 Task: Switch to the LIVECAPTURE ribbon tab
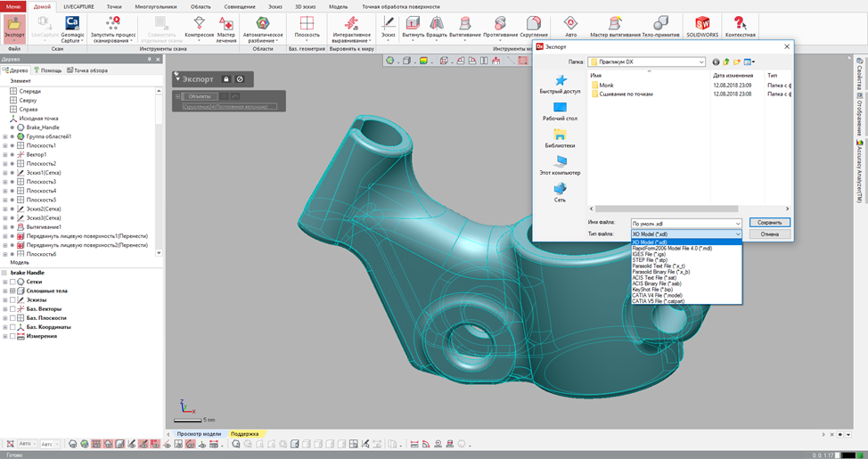click(78, 6)
